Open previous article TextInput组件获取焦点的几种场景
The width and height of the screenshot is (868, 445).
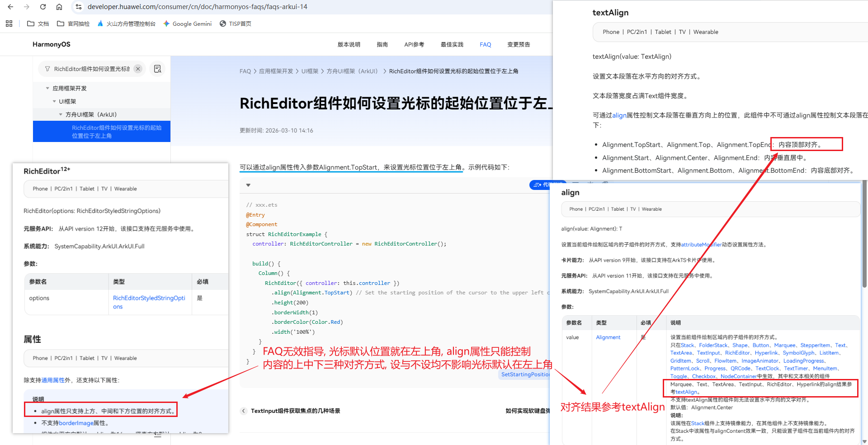coord(295,411)
